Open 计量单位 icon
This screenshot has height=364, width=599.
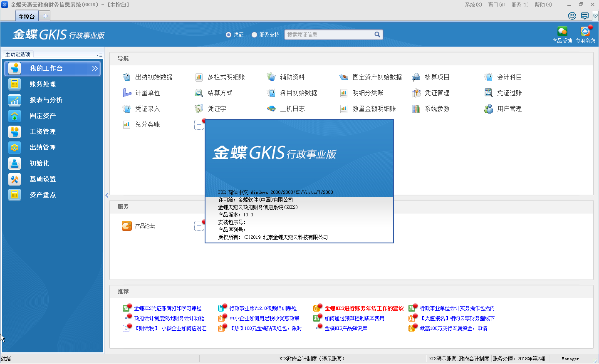126,93
